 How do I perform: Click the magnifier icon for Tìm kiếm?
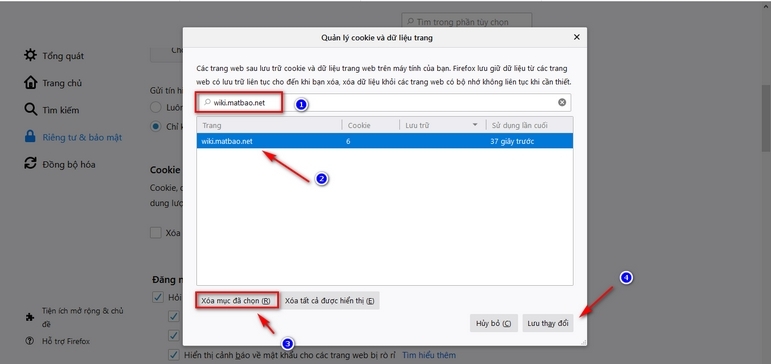click(x=30, y=109)
